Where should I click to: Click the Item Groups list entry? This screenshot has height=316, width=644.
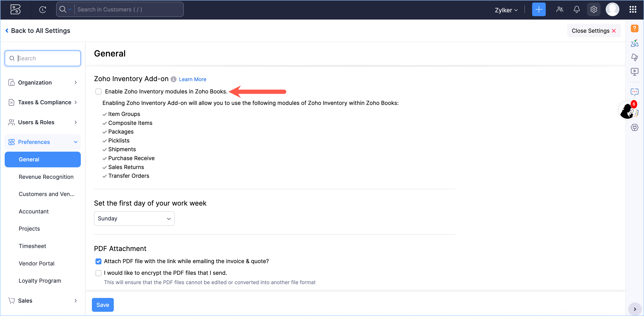tap(124, 114)
